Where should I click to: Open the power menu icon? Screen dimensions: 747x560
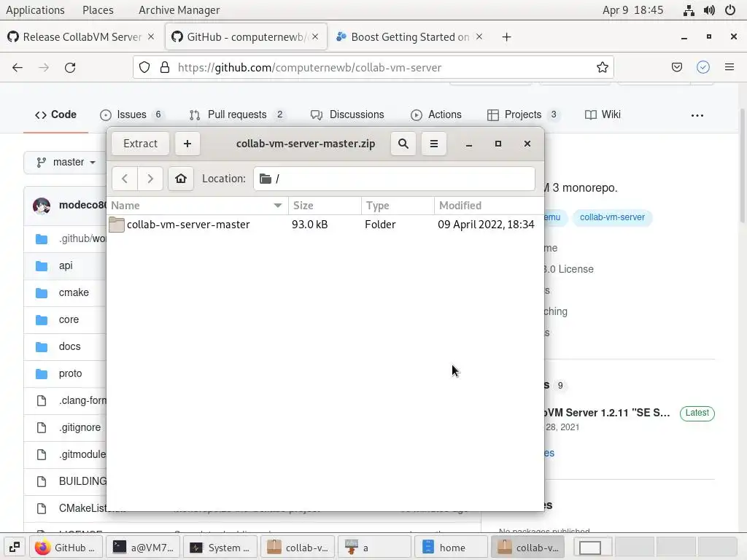[x=730, y=10]
